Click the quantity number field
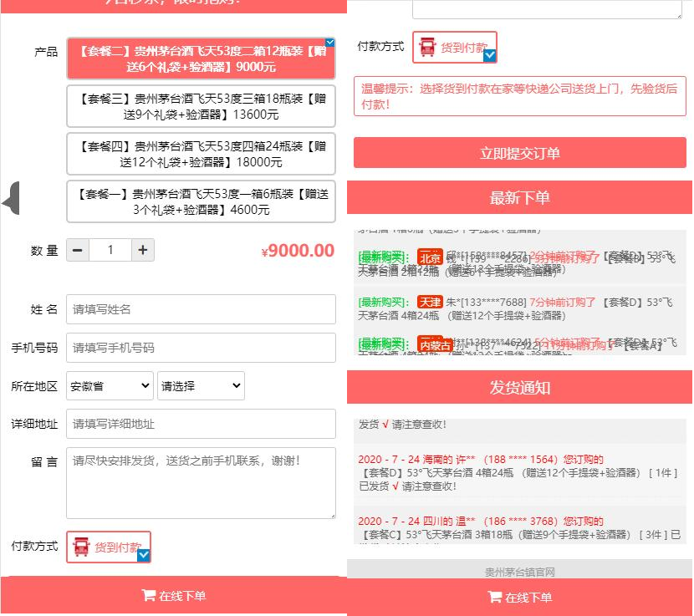The image size is (694, 616). (110, 250)
